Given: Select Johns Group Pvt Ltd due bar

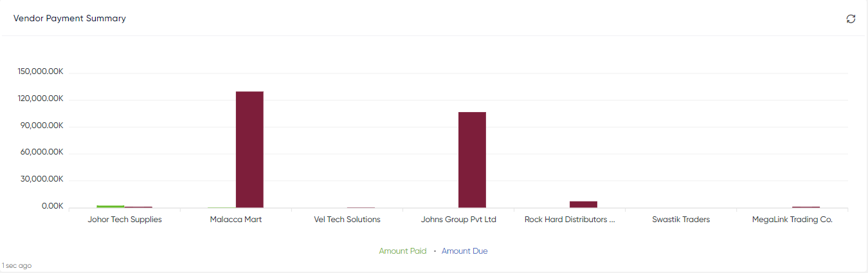Looking at the screenshot, I should [472, 160].
